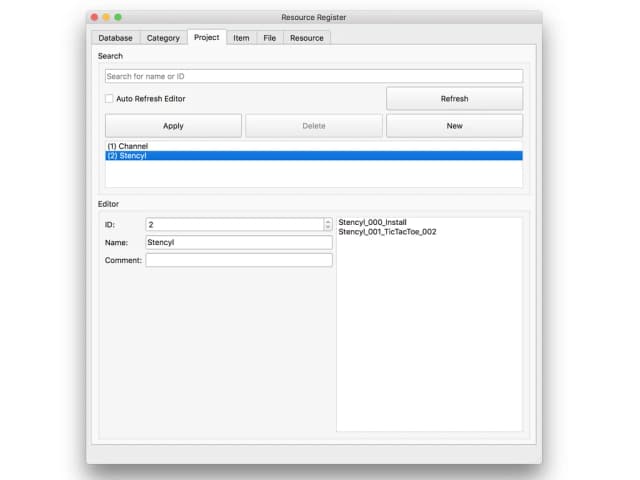Open the File tab
The width and height of the screenshot is (640, 480).
tap(269, 38)
